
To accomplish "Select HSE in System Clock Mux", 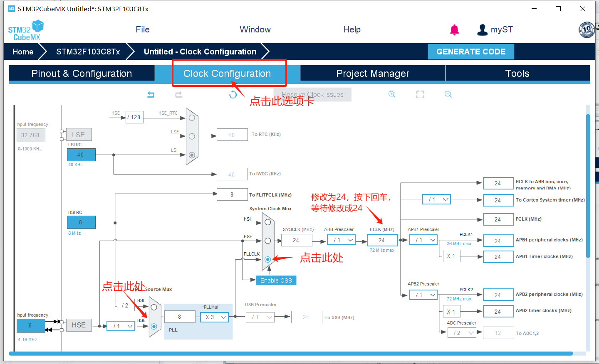I will coord(268,241).
